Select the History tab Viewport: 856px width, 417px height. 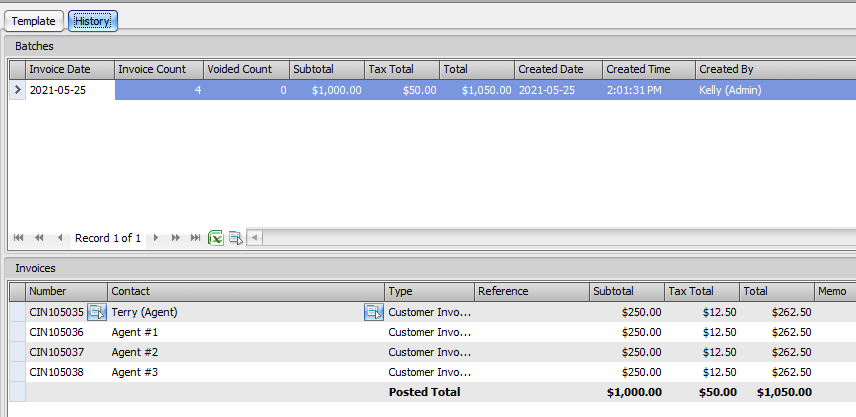pyautogui.click(x=93, y=21)
